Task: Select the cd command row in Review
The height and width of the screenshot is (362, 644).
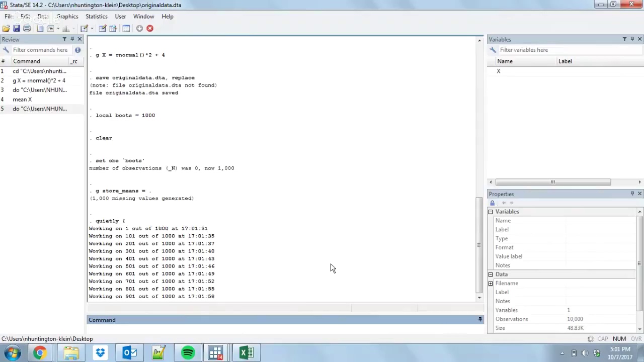Action: (x=42, y=71)
